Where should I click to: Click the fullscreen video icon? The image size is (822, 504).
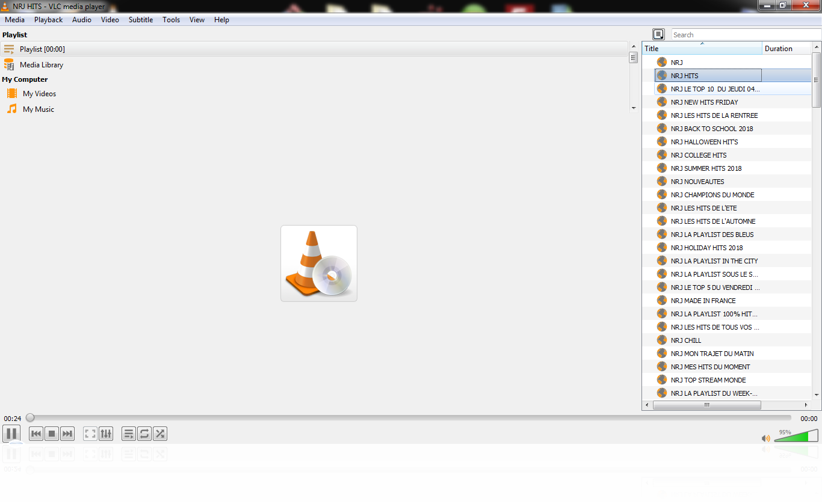(x=90, y=434)
